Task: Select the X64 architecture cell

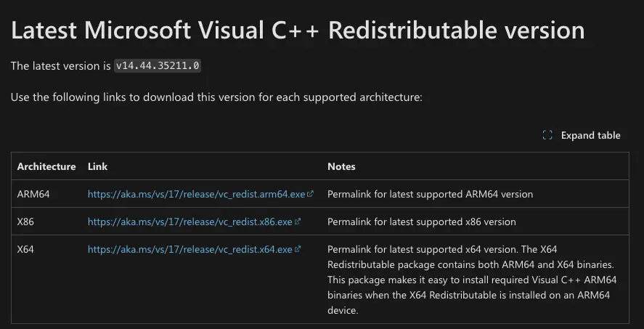Action: pos(25,249)
